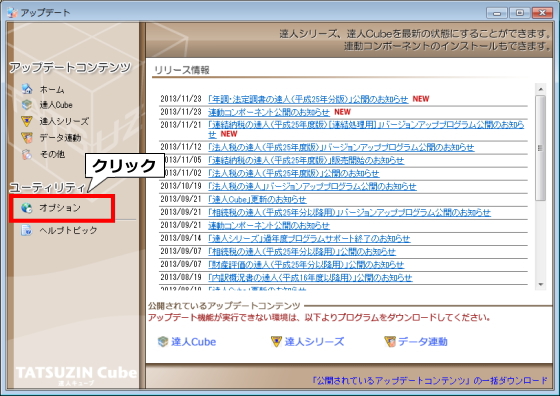Image resolution: width=560 pixels, height=396 pixels.
Task: Select the その他 icon in sidebar
Action: [x=27, y=154]
